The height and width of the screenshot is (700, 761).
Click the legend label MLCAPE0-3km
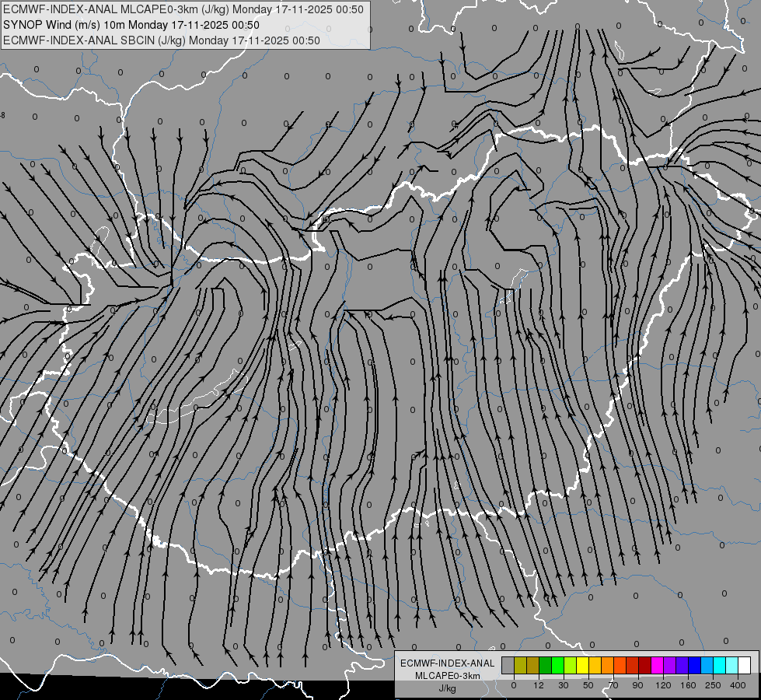tap(448, 676)
